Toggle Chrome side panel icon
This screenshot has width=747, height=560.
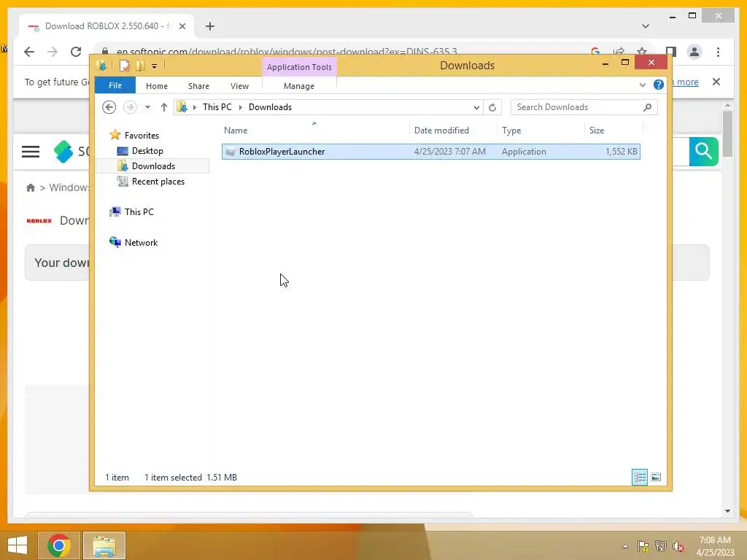click(671, 52)
